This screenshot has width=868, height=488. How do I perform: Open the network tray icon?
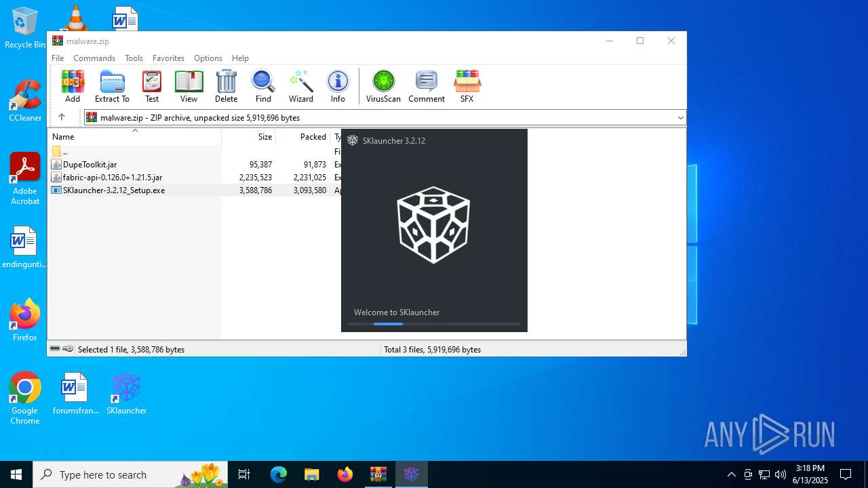coord(764,474)
